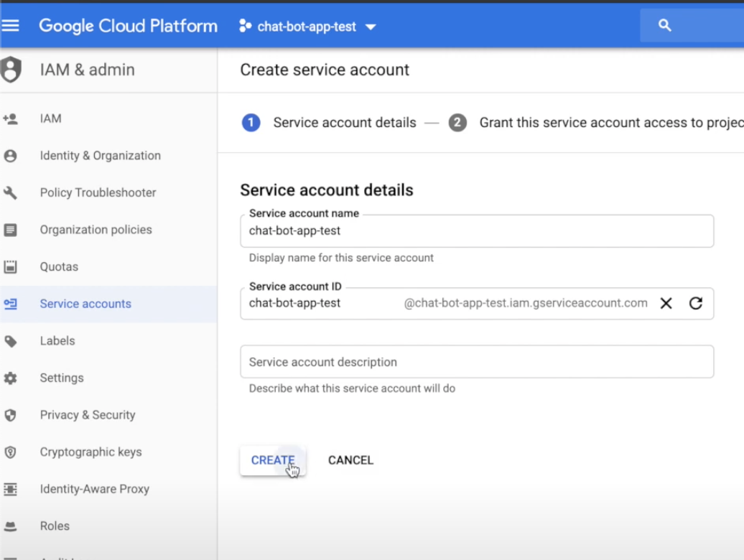Click the Google Cloud Platform logo text
This screenshot has width=744, height=560.
(x=128, y=26)
